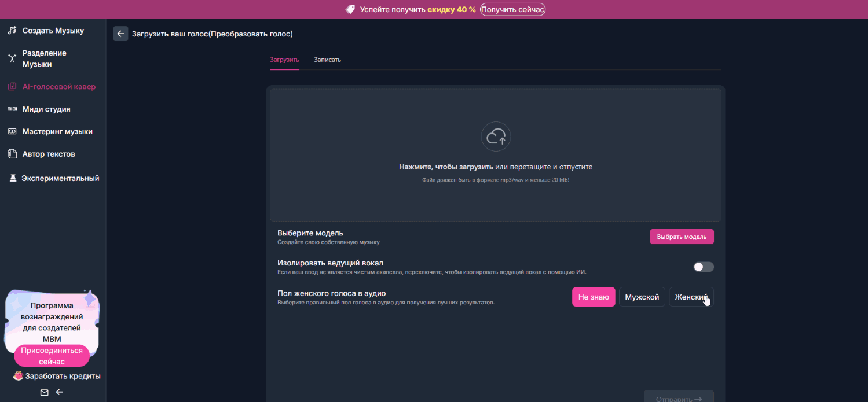Click the cloud upload icon
This screenshot has height=402, width=868.
[x=496, y=137]
